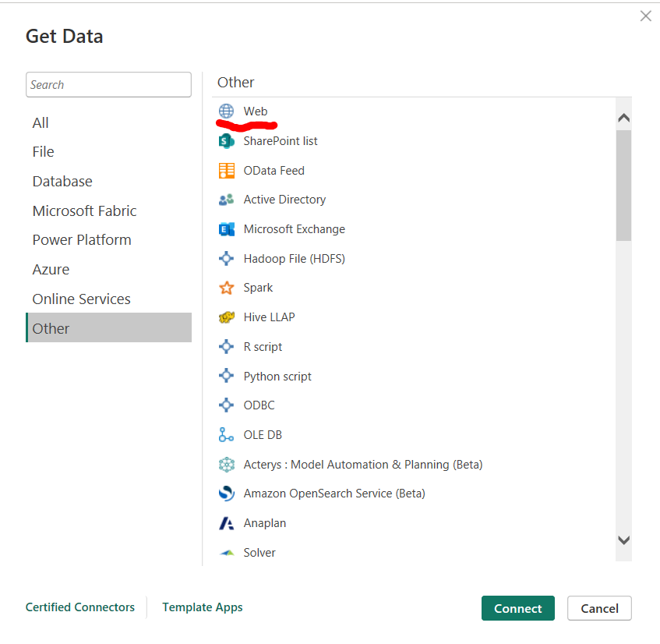This screenshot has height=644, width=660.
Task: Select Microsoft Exchange entry text
Action: click(x=295, y=229)
